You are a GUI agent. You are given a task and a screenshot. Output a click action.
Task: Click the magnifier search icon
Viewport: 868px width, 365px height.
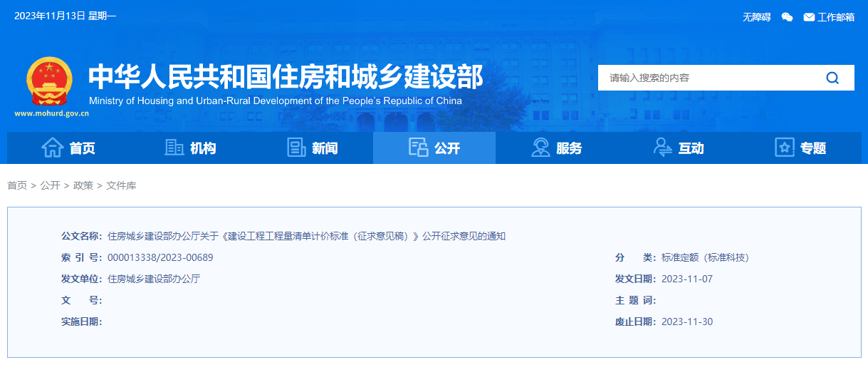832,78
